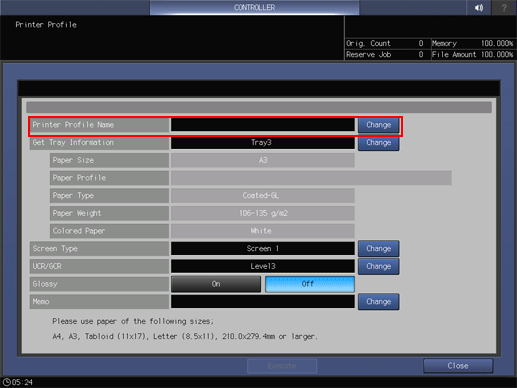Select the Tray3 value field

pyautogui.click(x=263, y=143)
